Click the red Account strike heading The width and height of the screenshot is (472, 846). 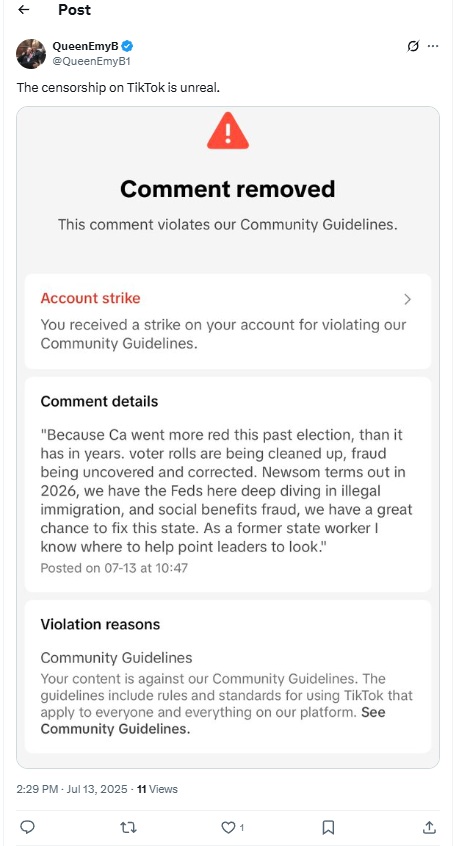point(91,298)
